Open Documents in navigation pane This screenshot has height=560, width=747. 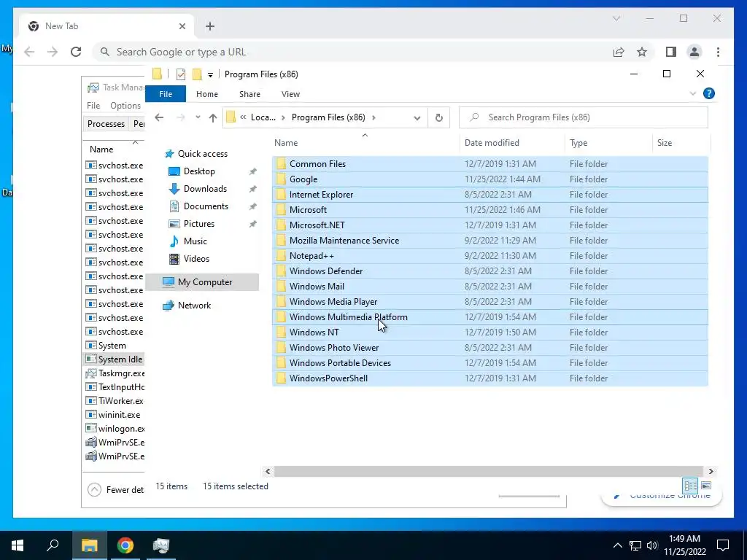tap(206, 206)
